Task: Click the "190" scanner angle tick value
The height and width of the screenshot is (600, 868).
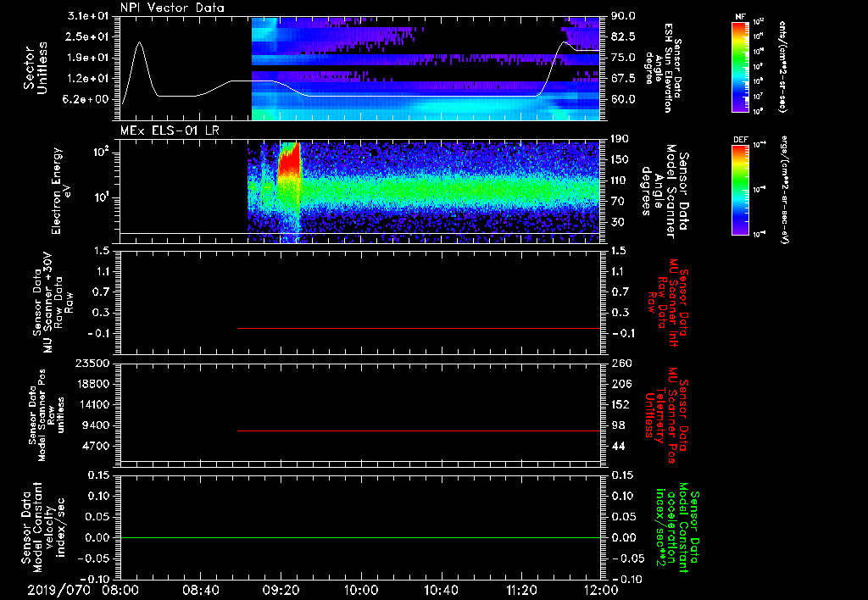Action: click(x=620, y=139)
